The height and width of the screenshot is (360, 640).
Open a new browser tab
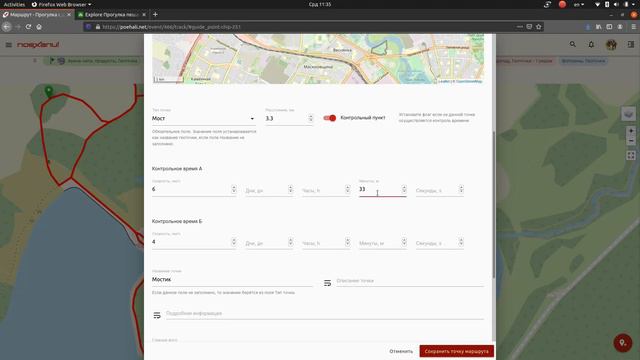[x=155, y=14]
